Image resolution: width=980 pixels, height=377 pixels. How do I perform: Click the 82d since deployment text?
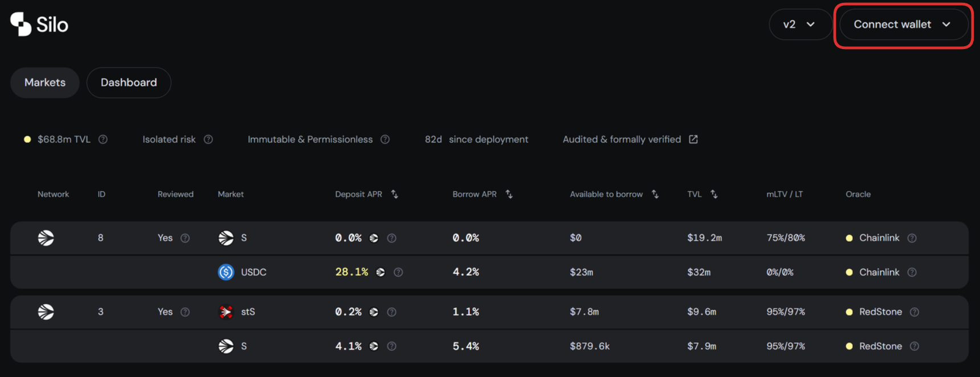click(476, 139)
